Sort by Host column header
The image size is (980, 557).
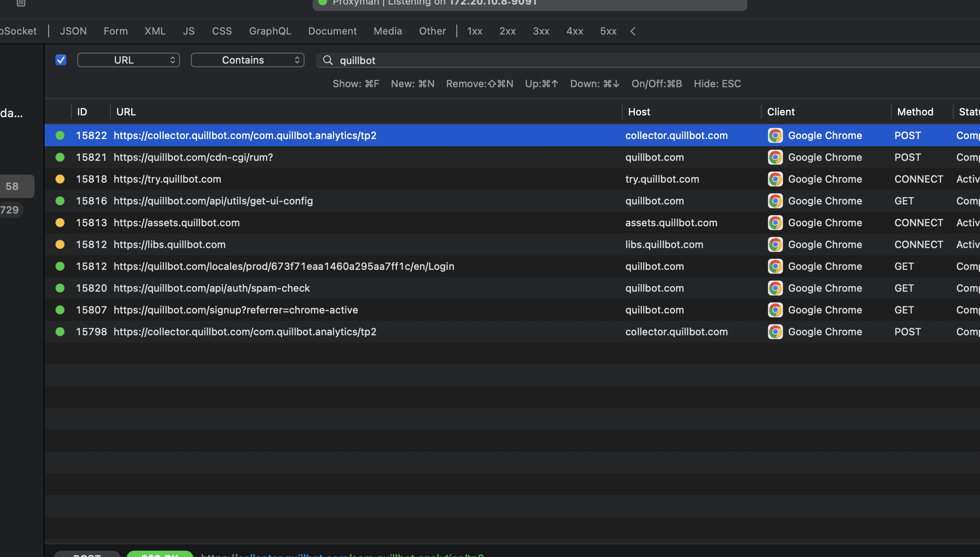pos(639,112)
